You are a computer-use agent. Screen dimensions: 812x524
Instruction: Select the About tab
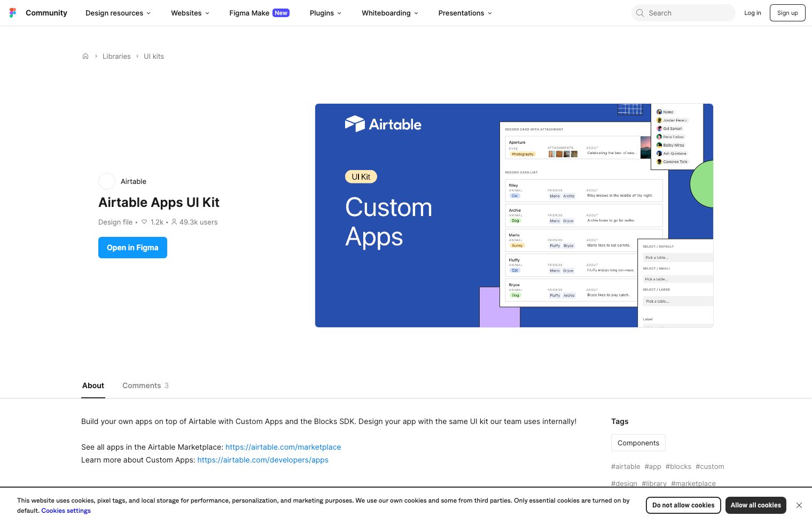click(93, 386)
